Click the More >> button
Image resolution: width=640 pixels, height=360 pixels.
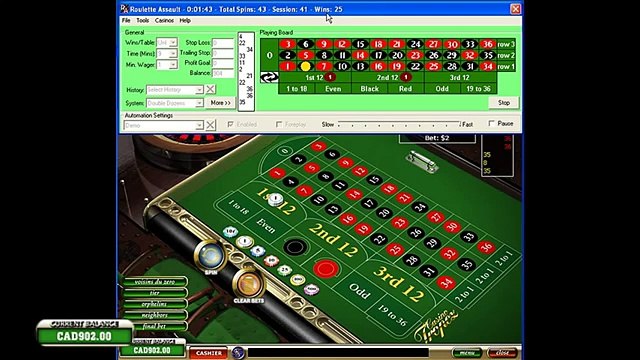tap(220, 103)
